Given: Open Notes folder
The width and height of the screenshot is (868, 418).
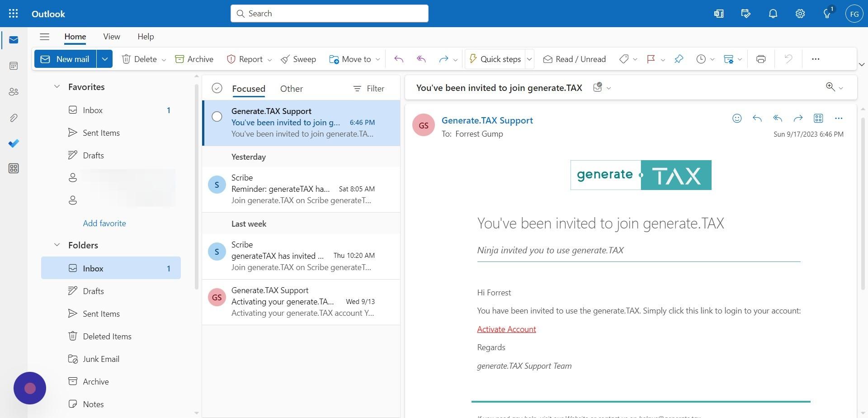Looking at the screenshot, I should 111,404.
